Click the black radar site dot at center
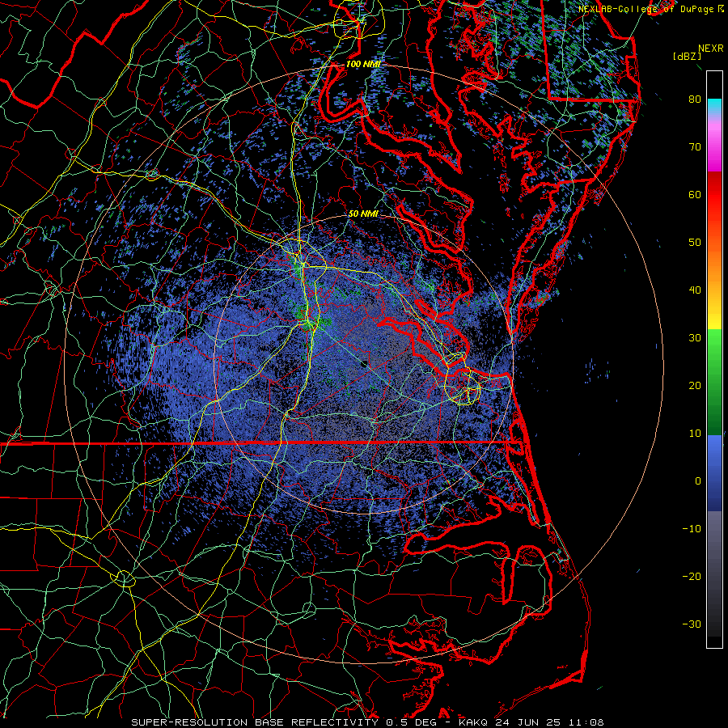Image resolution: width=728 pixels, height=728 pixels. 365,363
